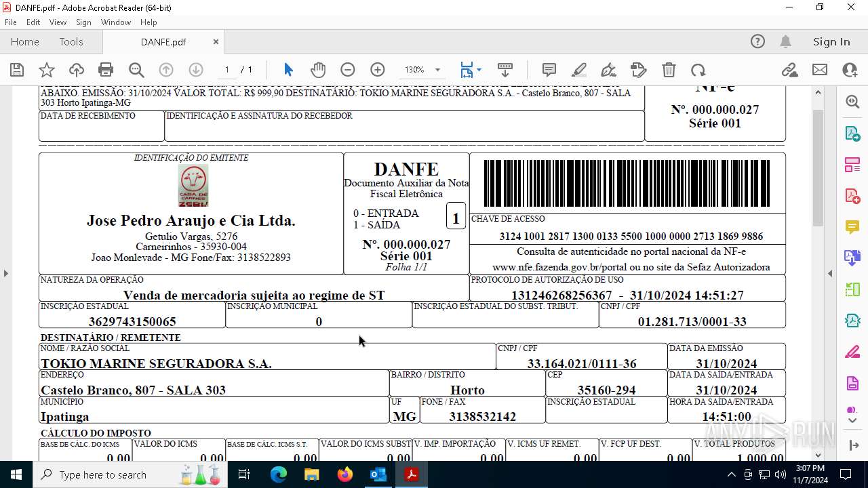Viewport: 868px width, 488px height.
Task: Save the DANFE.pdf file
Action: click(x=17, y=70)
